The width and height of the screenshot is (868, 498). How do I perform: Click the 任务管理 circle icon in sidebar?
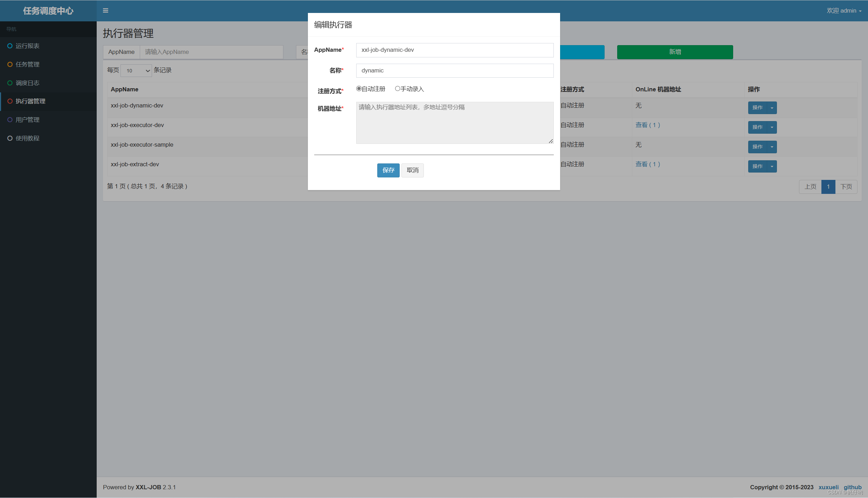pos(10,64)
